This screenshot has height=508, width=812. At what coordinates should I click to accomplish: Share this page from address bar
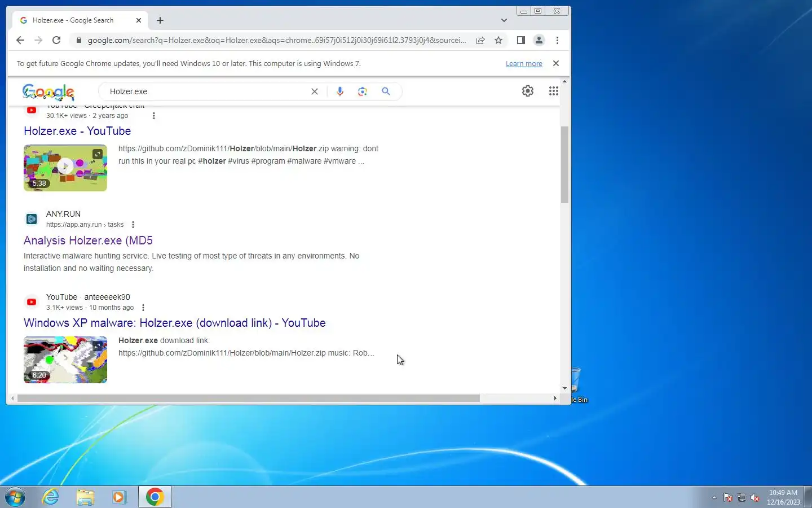point(480,40)
